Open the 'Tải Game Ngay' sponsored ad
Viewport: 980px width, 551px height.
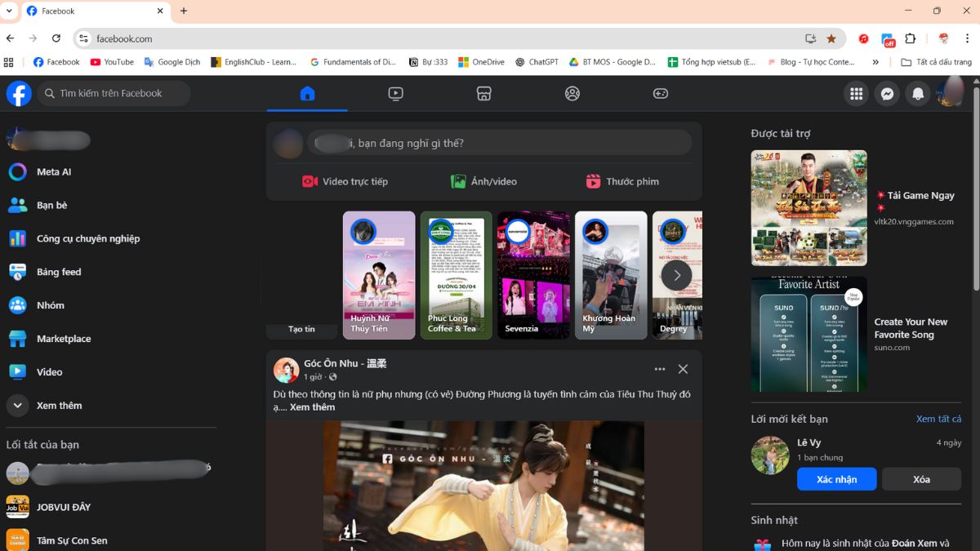[856, 208]
